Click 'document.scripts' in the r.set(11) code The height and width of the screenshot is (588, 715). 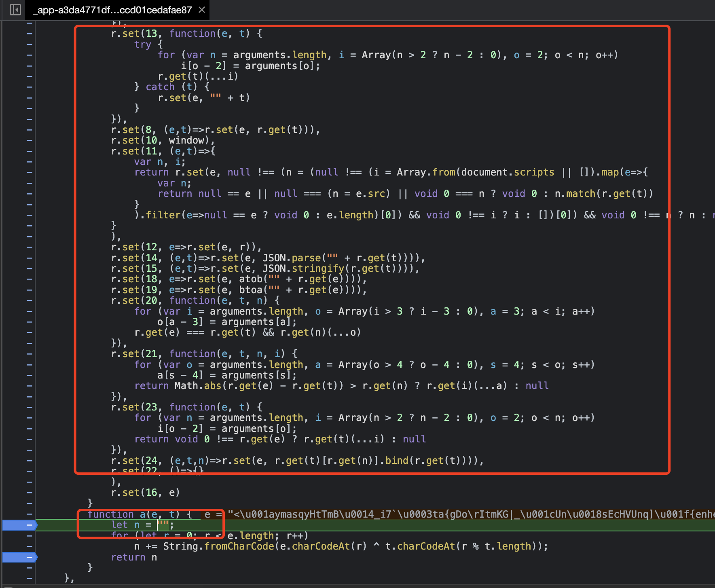point(508,172)
